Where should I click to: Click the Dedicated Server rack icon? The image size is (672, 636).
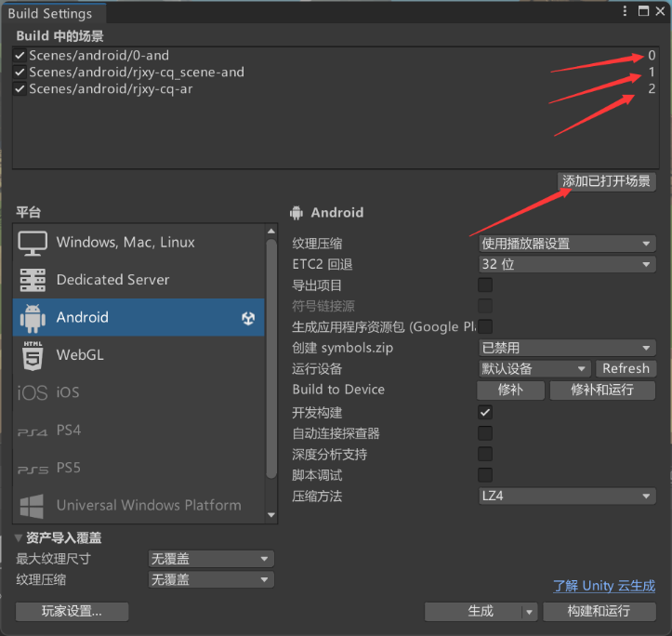[33, 280]
